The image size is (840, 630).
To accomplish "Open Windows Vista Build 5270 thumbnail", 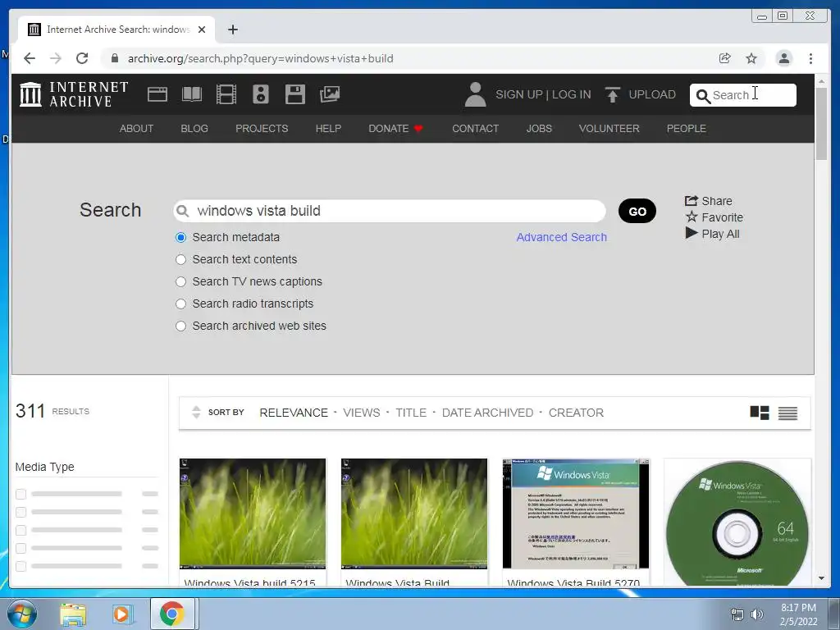I will tap(576, 514).
